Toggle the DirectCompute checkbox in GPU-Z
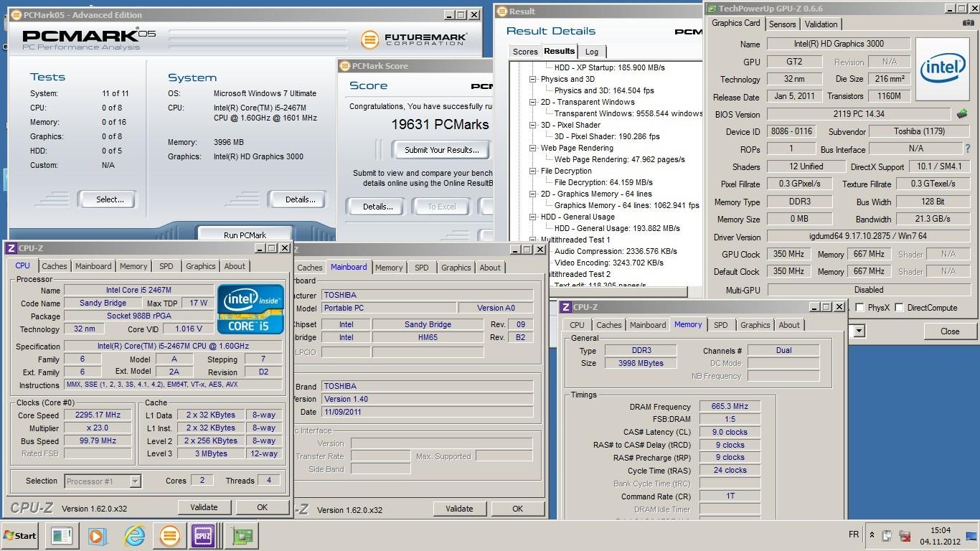The image size is (980, 551). coord(899,308)
